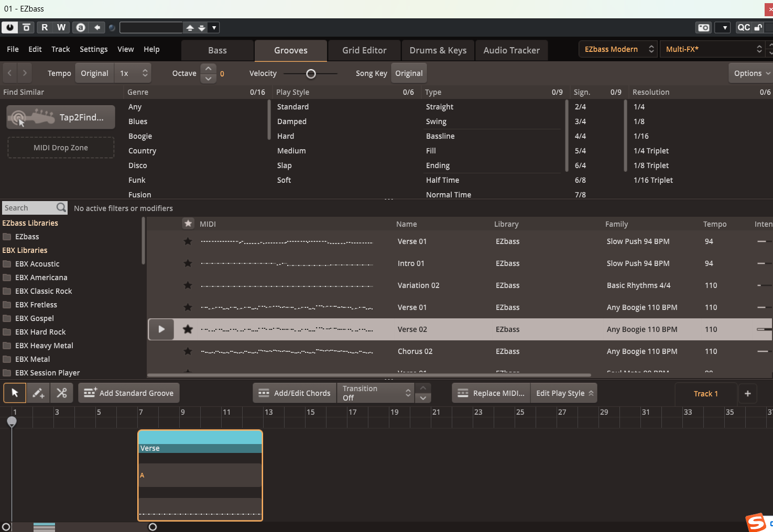Viewport: 773px width, 532px height.
Task: Click the MIDI Drop Zone
Action: [x=60, y=147]
